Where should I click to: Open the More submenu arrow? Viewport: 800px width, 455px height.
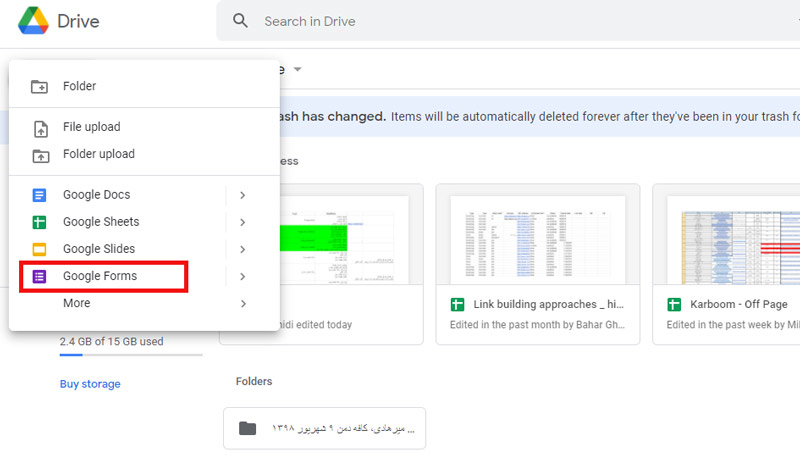(x=243, y=303)
